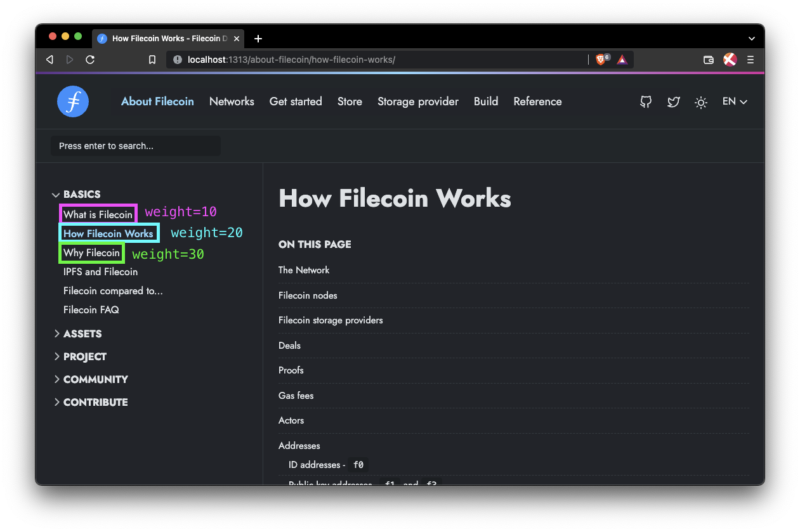Collapse the BASICS sidebar section

tap(76, 195)
